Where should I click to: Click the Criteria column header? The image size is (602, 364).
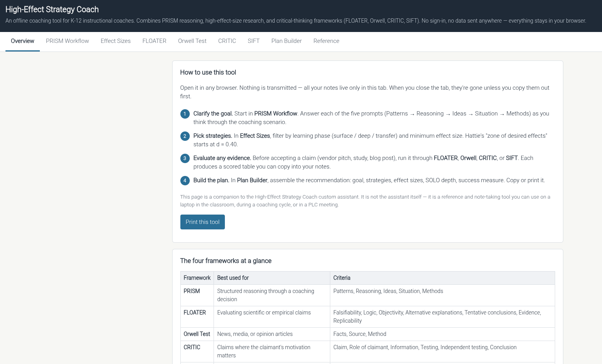point(342,278)
